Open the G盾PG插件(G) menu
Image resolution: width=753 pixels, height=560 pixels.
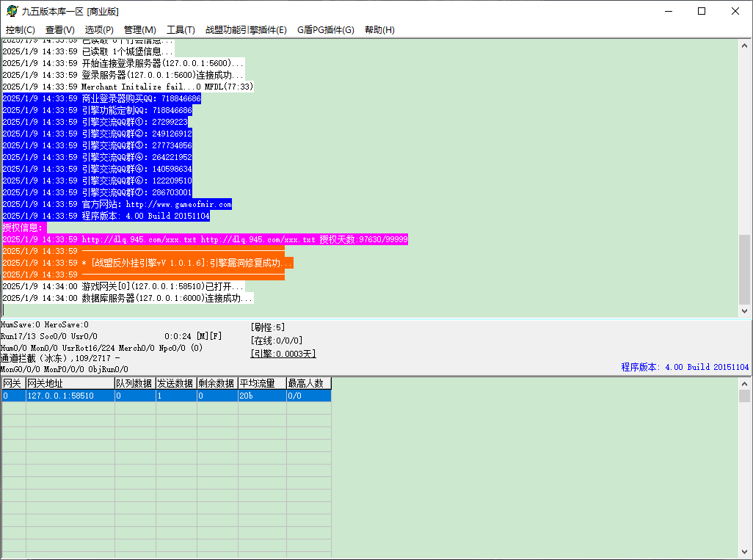[326, 30]
